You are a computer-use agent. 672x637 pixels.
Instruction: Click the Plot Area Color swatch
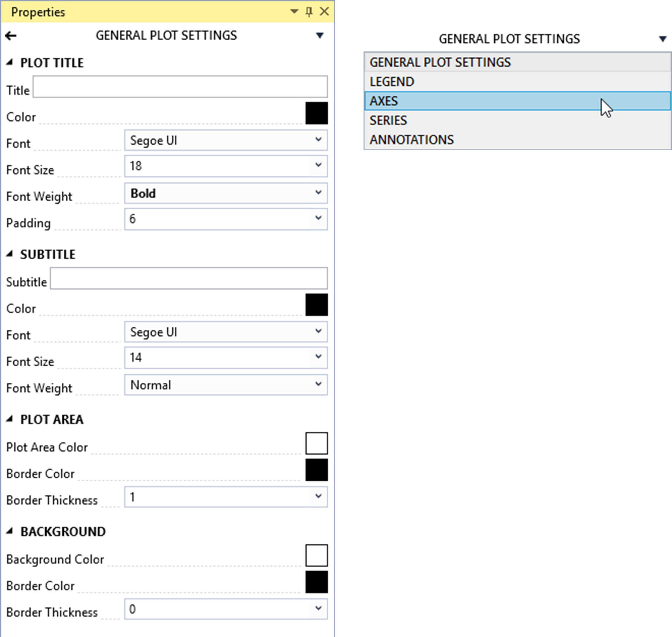point(316,443)
